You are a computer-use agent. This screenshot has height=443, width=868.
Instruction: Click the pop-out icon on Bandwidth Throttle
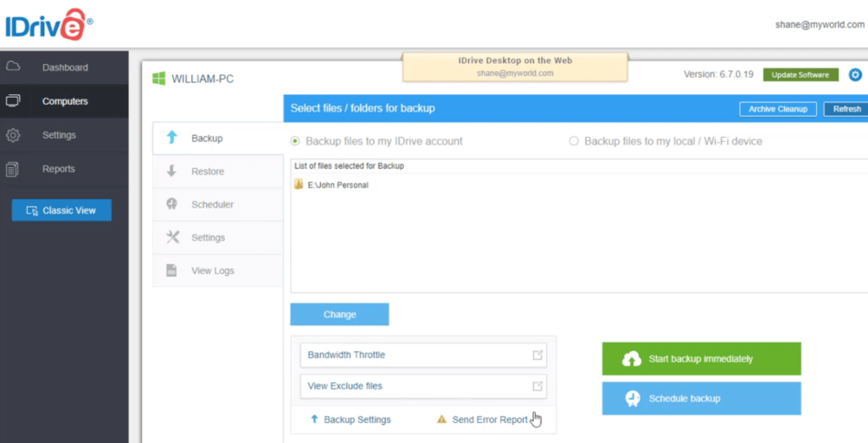[537, 355]
